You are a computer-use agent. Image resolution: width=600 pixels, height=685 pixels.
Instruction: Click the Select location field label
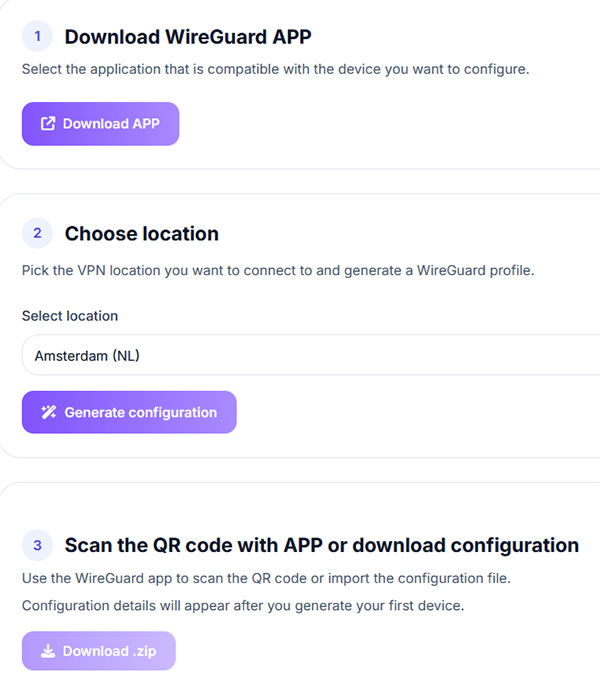tap(70, 316)
